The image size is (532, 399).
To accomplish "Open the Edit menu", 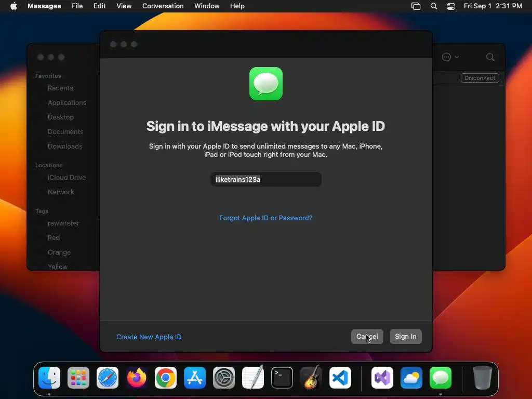I will coord(99,6).
